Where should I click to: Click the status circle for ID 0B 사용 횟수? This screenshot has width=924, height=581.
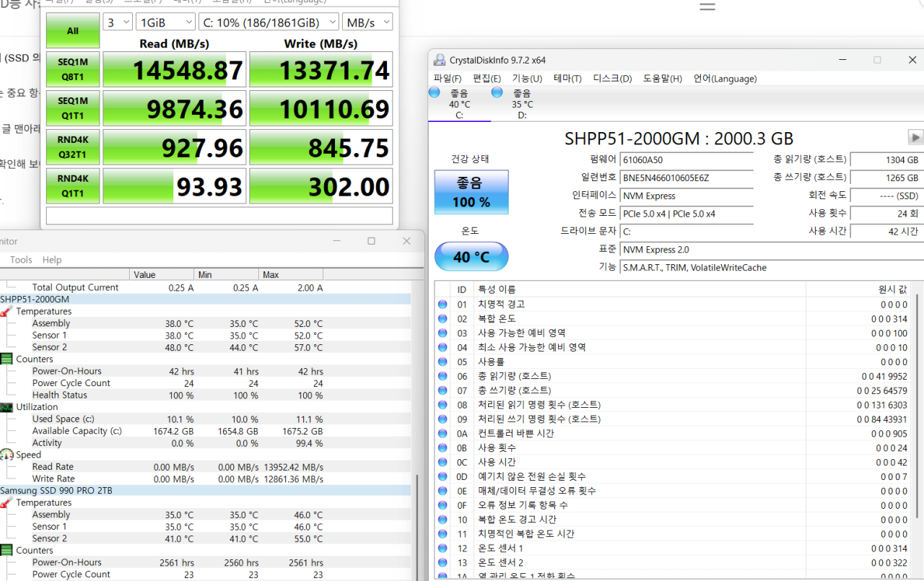pyautogui.click(x=443, y=447)
